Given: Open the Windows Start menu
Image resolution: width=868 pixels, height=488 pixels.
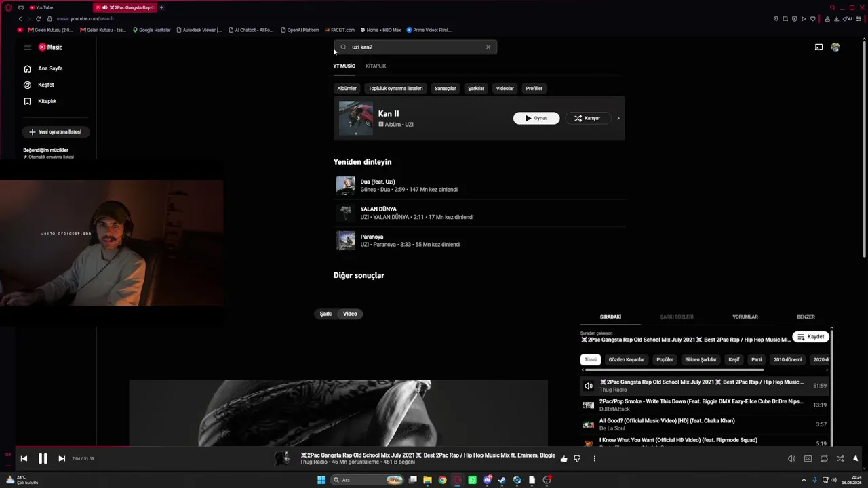Looking at the screenshot, I should tap(321, 480).
